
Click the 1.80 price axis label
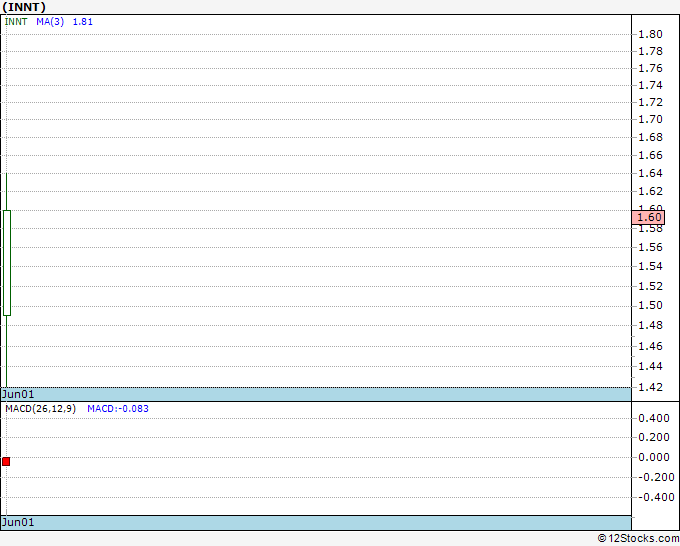[x=650, y=34]
